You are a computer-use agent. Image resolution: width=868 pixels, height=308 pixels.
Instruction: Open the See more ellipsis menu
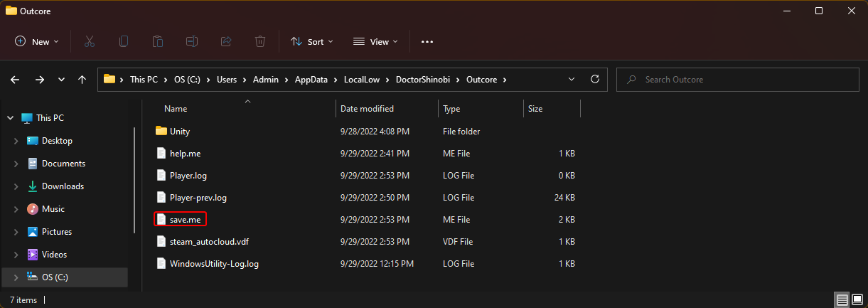coord(427,41)
